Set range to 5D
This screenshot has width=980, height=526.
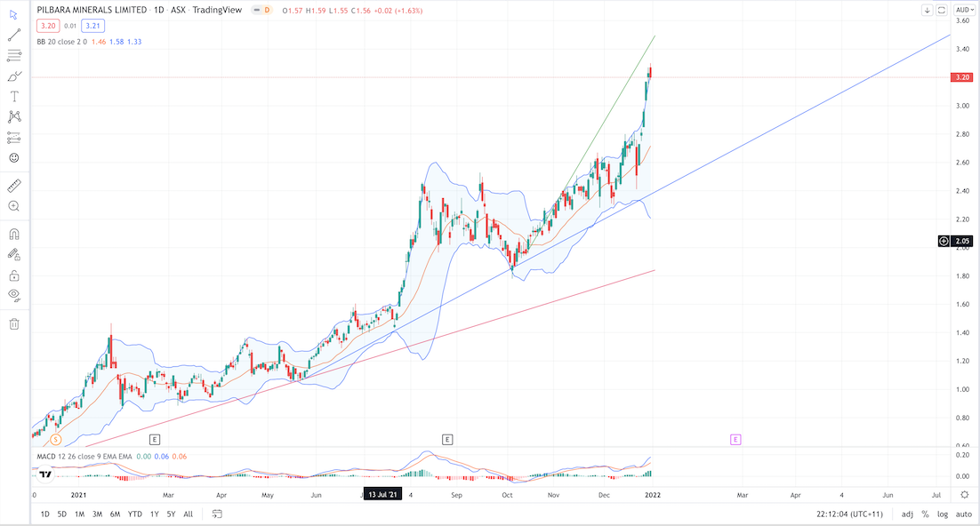pyautogui.click(x=62, y=514)
